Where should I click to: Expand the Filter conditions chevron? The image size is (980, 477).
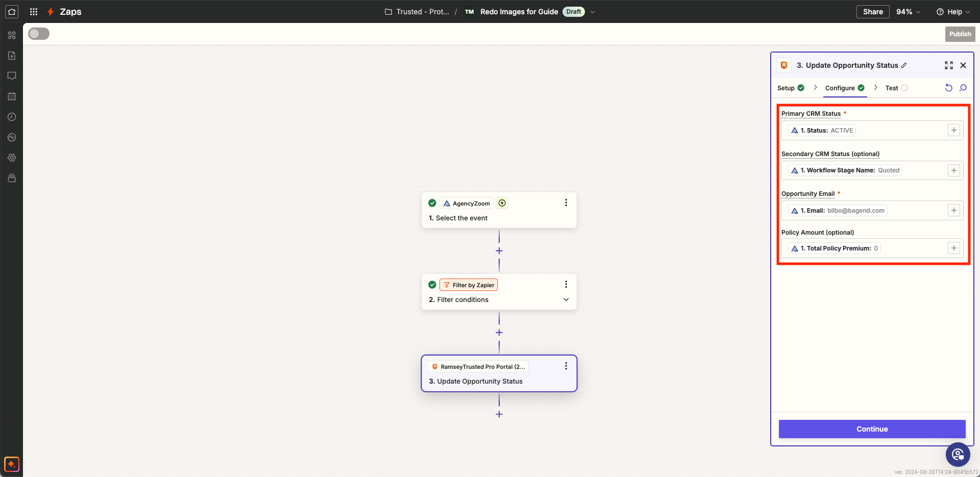pos(566,299)
